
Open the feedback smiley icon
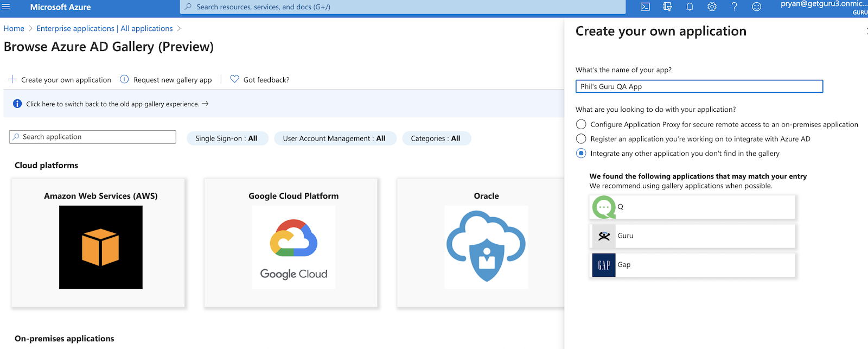pyautogui.click(x=756, y=7)
